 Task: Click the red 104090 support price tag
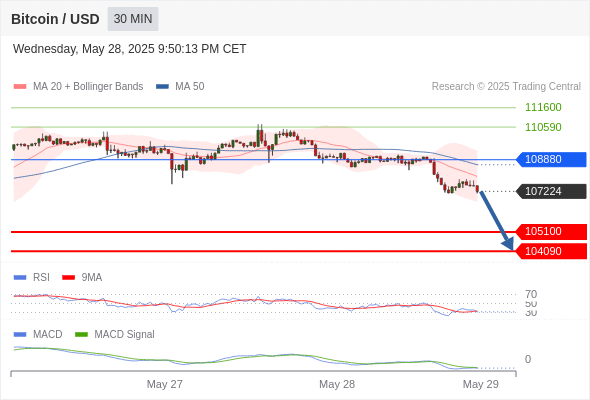[x=551, y=251]
